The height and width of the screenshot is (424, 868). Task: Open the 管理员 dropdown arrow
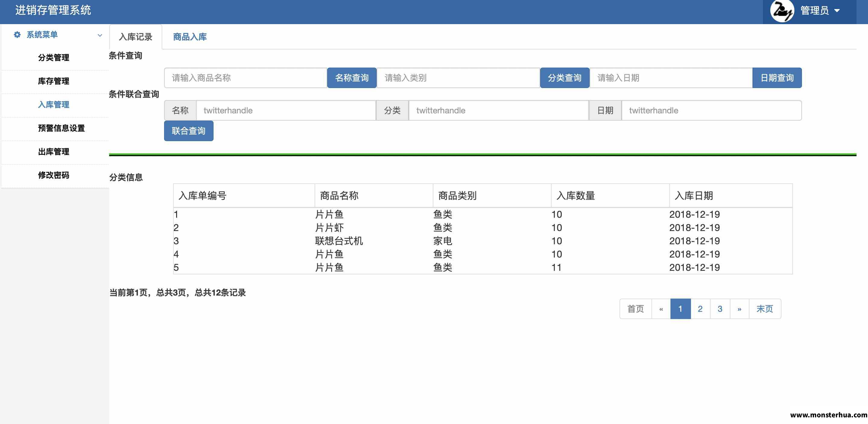(837, 11)
